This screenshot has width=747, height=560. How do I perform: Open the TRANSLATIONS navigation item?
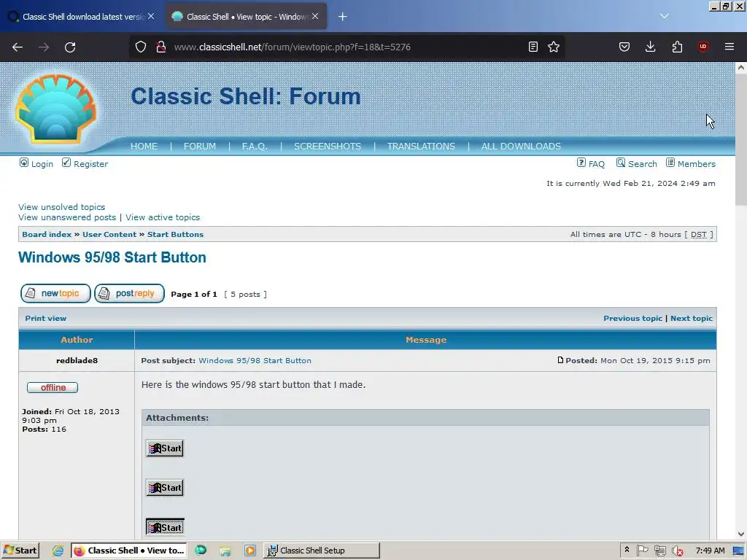421,146
